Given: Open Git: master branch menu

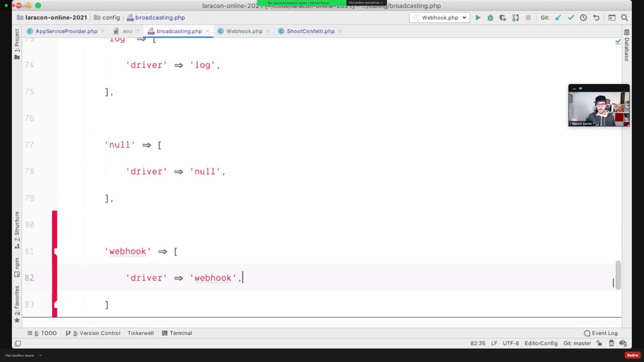Looking at the screenshot, I should click(x=577, y=343).
